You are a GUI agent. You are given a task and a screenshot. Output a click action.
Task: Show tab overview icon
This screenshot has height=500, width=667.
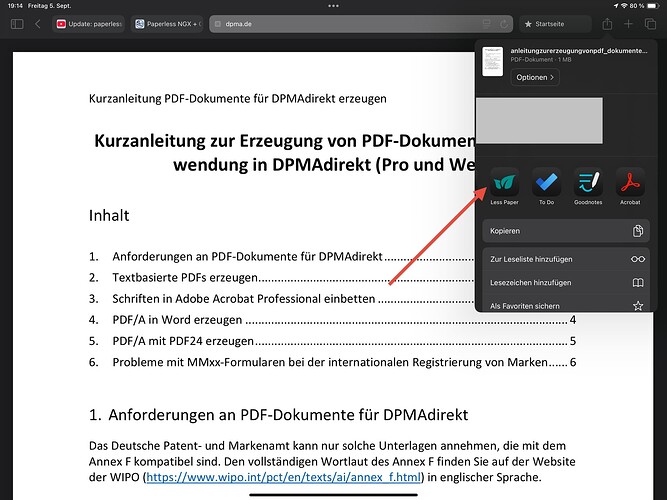pyautogui.click(x=650, y=24)
